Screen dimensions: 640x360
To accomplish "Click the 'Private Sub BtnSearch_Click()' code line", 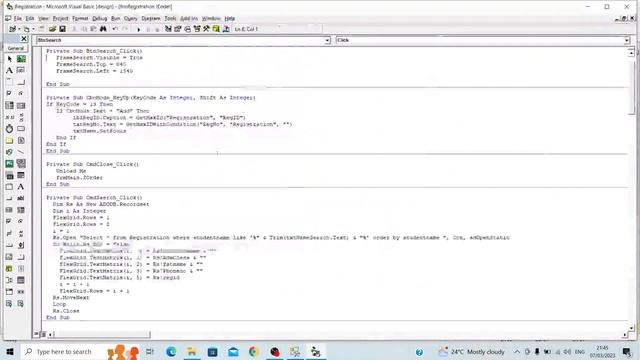I will pos(94,51).
